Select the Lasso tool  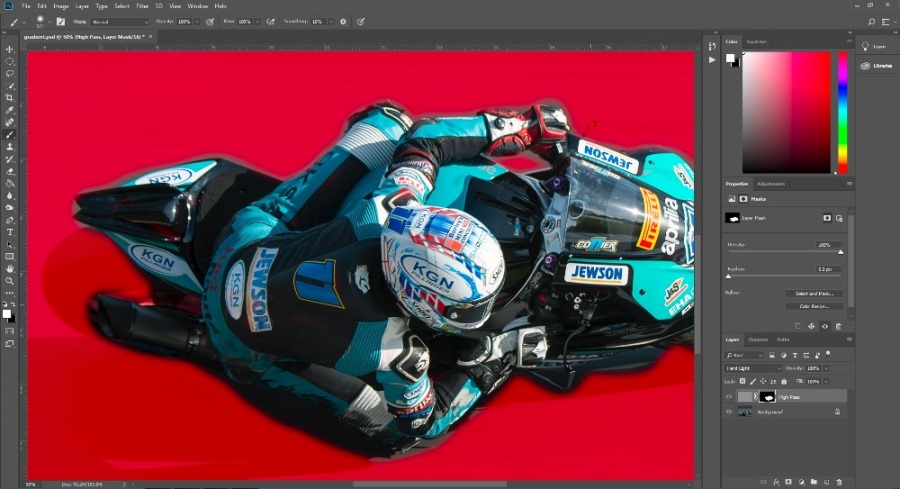pyautogui.click(x=9, y=73)
